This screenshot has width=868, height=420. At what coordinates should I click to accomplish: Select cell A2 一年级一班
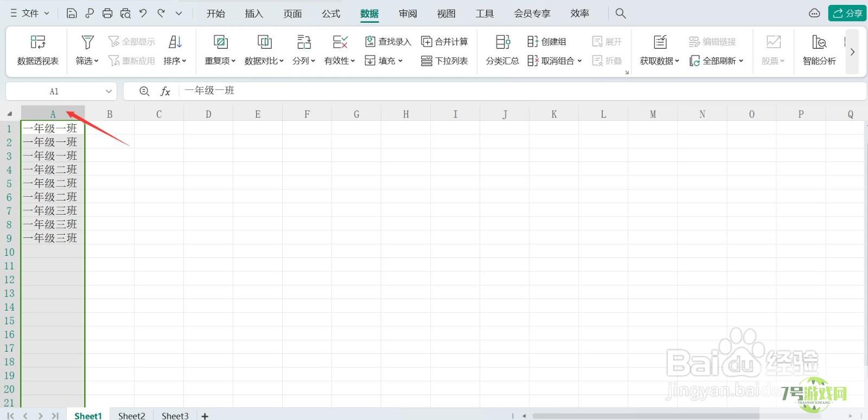[53, 142]
